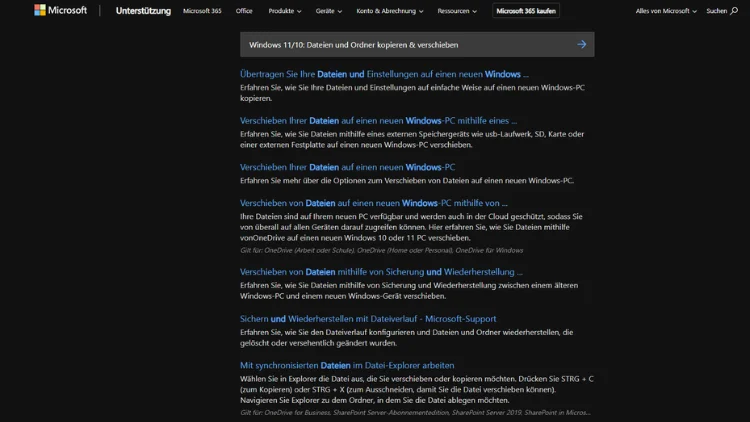
Task: Submit search with the blue arrow icon
Action: 582,44
